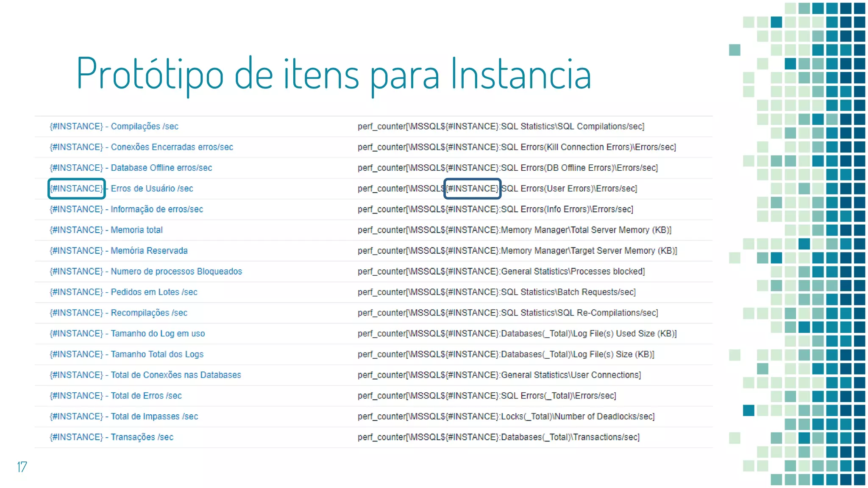Open the Pedidos em Lotes /sec item
The width and height of the screenshot is (868, 488).
coord(123,292)
